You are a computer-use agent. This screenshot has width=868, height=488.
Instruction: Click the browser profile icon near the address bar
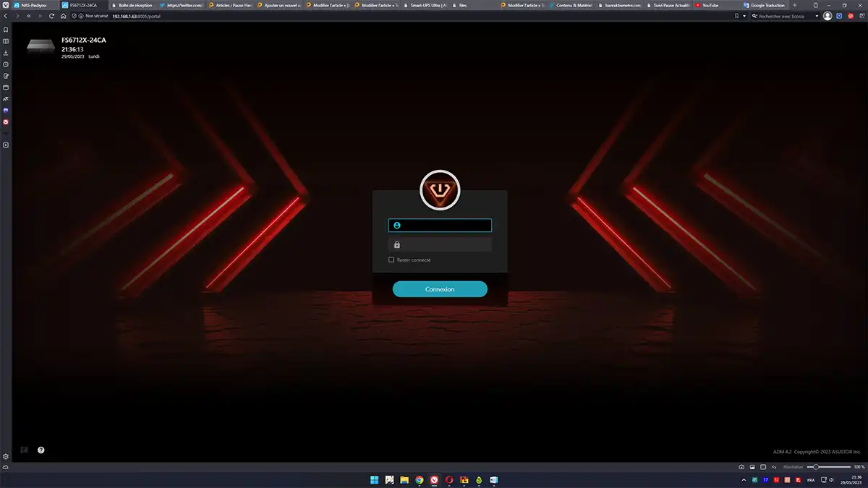coord(827,15)
